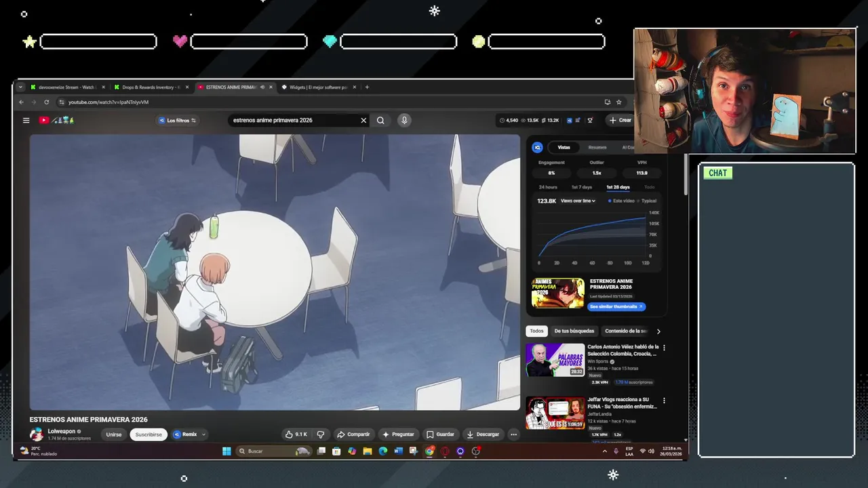
Task: Open the Windows Start menu
Action: tap(226, 451)
